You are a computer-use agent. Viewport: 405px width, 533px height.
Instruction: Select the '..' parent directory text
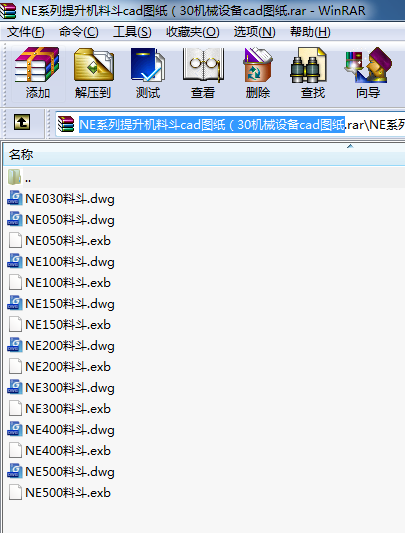coord(28,180)
